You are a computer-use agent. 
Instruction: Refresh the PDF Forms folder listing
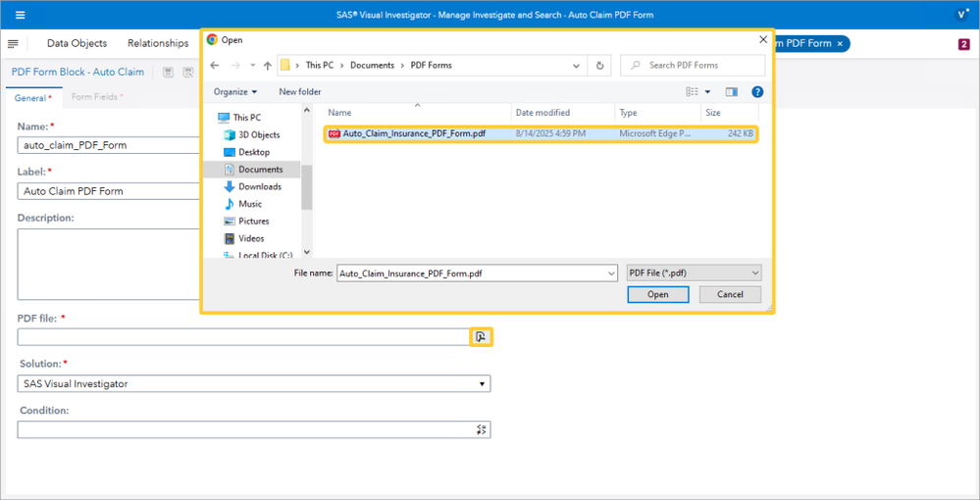click(600, 65)
